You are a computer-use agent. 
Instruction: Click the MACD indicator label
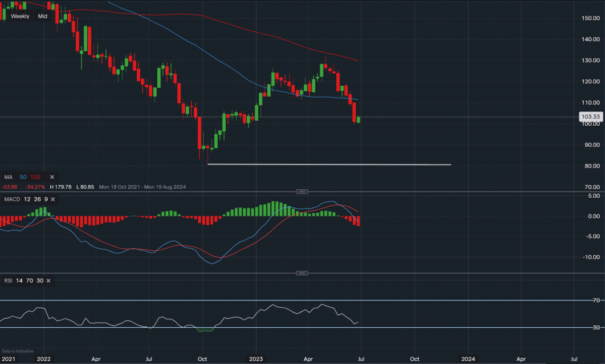pyautogui.click(x=10, y=199)
